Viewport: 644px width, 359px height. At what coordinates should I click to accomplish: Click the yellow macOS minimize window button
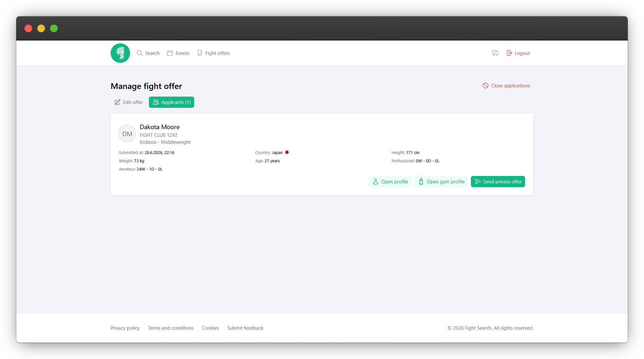point(41,28)
